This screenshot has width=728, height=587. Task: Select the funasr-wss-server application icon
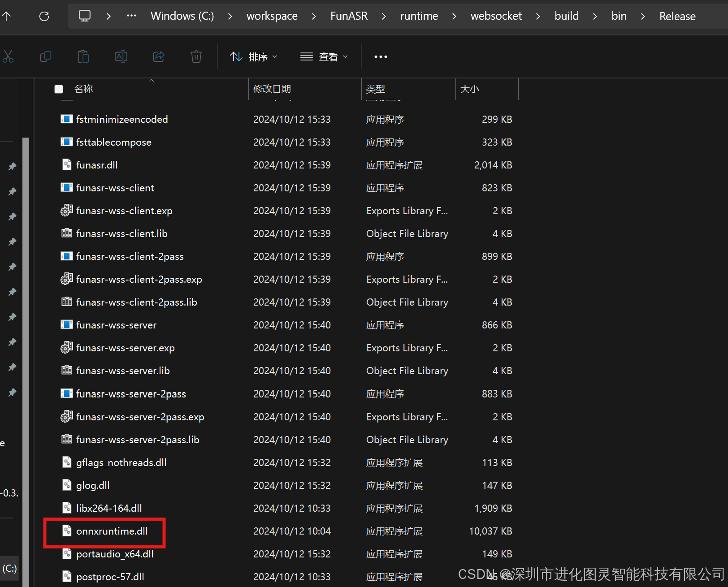point(67,324)
